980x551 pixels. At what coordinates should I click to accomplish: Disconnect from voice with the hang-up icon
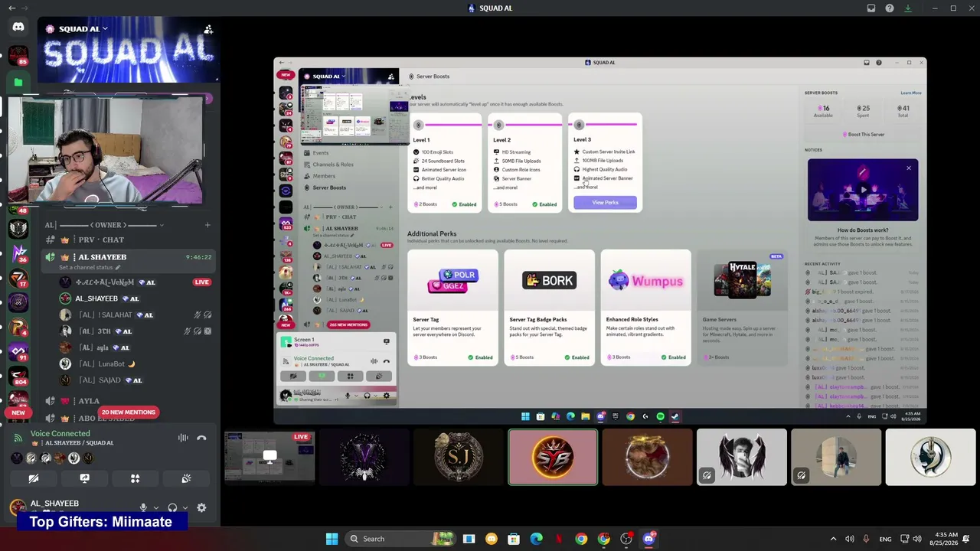(x=201, y=438)
